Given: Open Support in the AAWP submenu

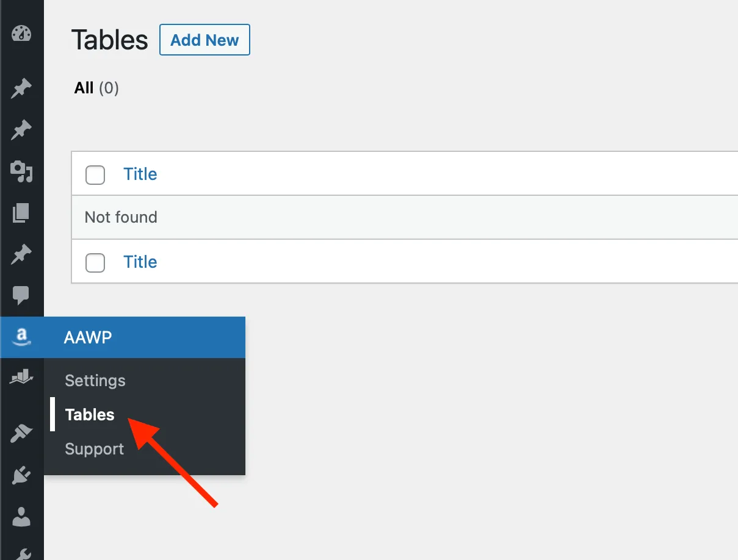Looking at the screenshot, I should [95, 449].
